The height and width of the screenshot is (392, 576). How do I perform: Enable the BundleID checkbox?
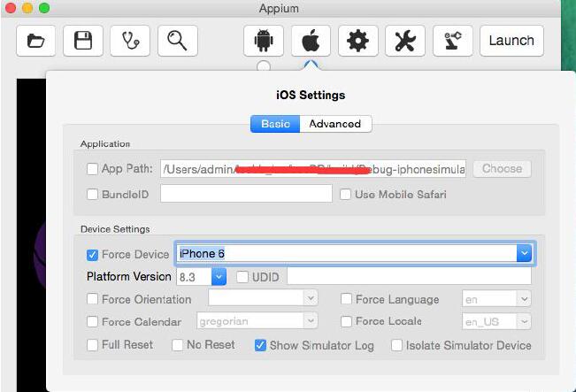point(92,194)
